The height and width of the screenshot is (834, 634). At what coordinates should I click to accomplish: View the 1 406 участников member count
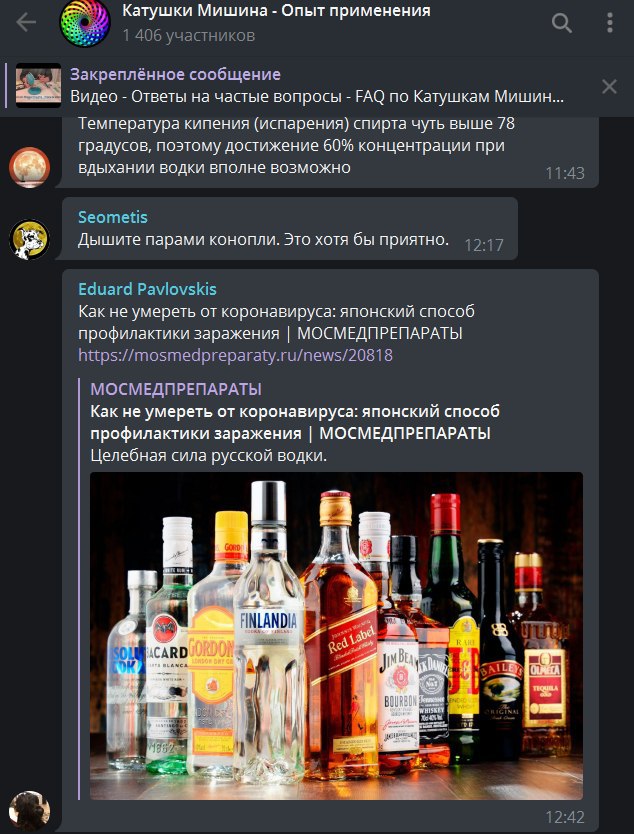(x=189, y=36)
